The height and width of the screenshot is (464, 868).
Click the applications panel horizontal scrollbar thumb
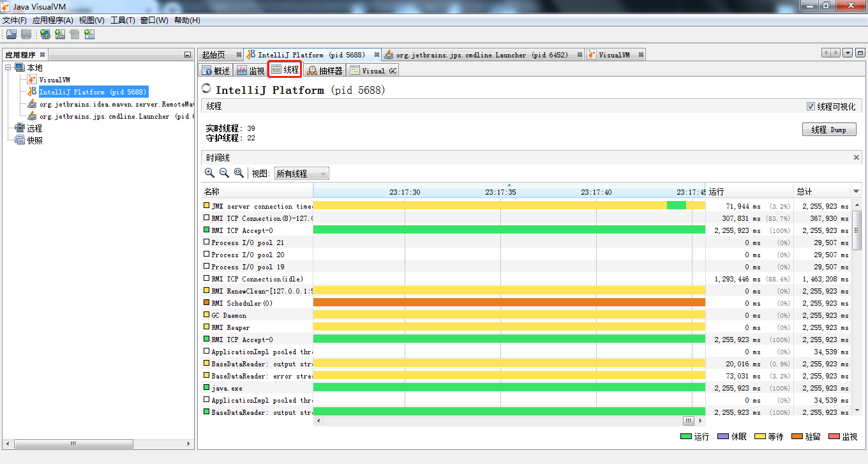[x=73, y=444]
